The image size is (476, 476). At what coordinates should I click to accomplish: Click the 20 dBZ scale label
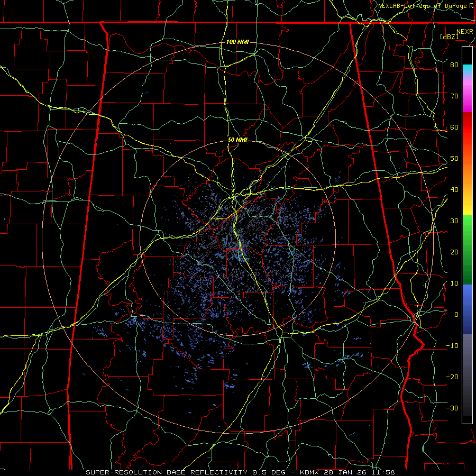pyautogui.click(x=454, y=252)
